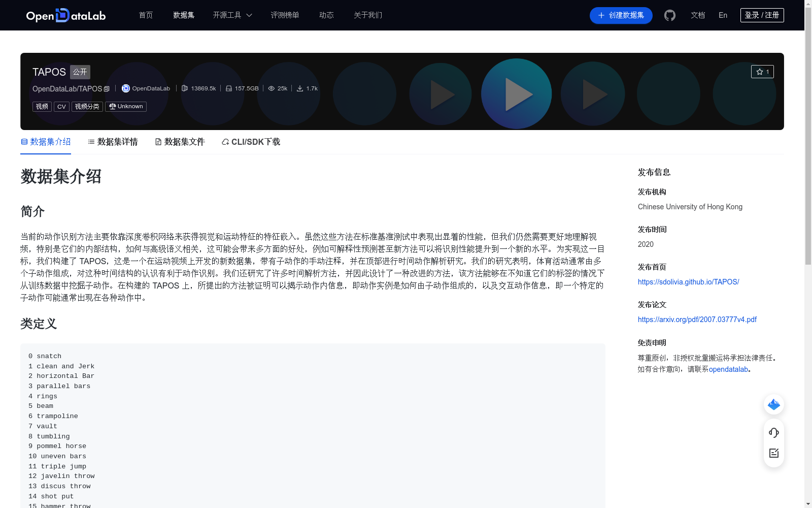812x508 pixels.
Task: Click the copy icon beside OpenDataLab/TAPOS
Action: pos(106,88)
